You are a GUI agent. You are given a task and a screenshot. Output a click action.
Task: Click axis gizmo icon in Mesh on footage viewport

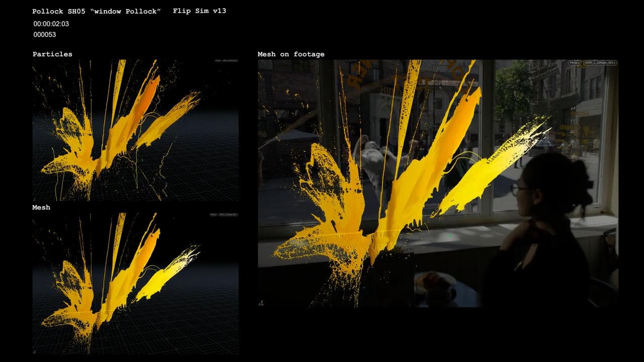click(262, 303)
